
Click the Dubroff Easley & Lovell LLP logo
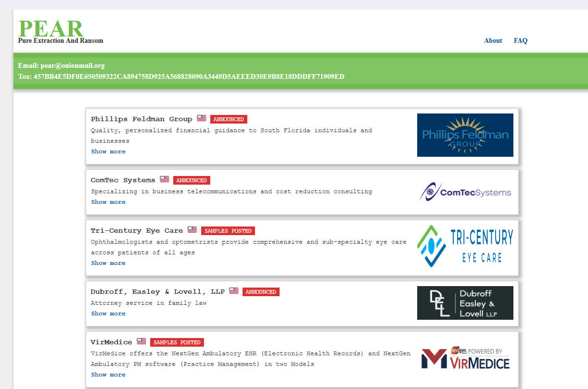[x=465, y=303]
